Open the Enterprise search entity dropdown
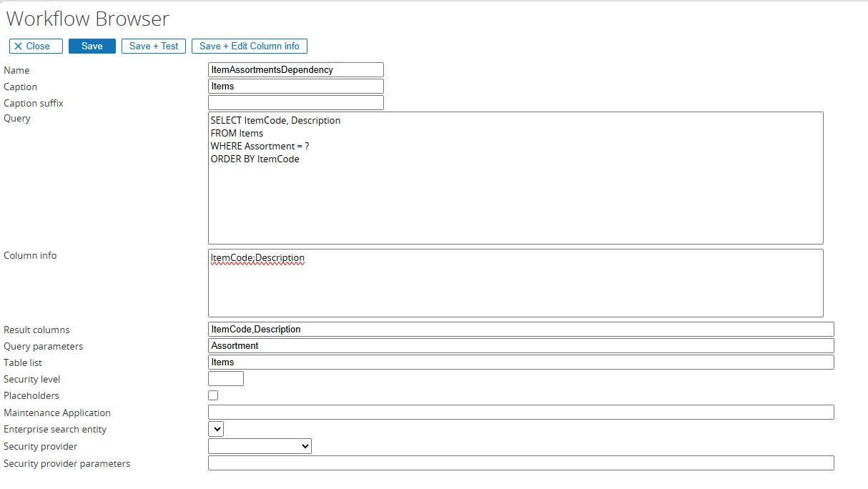Viewport: 868px width, 489px height. (216, 429)
